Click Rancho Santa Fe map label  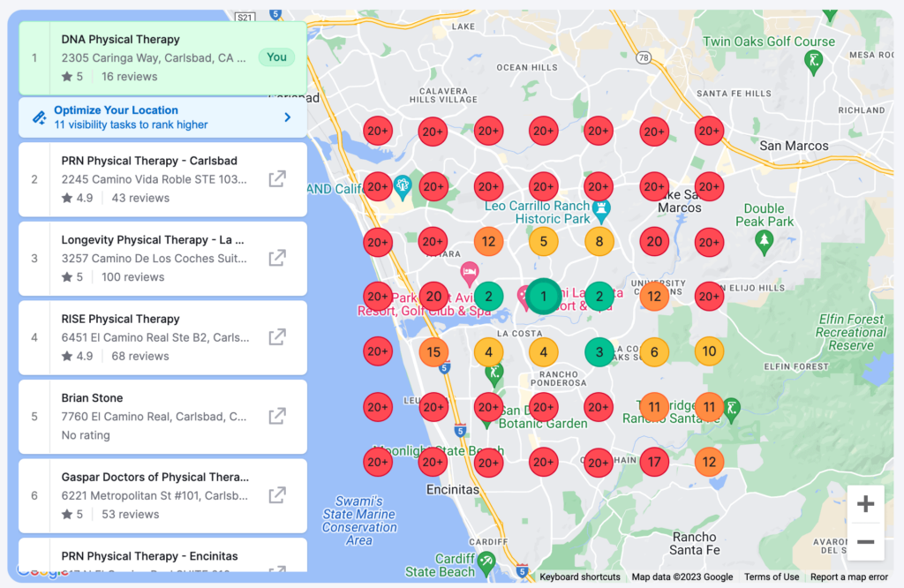coord(695,544)
